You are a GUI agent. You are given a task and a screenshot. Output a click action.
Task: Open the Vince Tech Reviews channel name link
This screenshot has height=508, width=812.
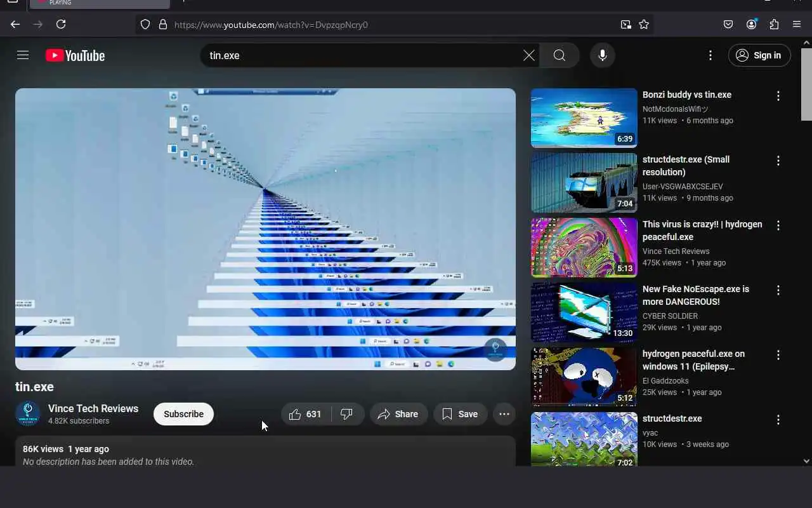(93, 408)
